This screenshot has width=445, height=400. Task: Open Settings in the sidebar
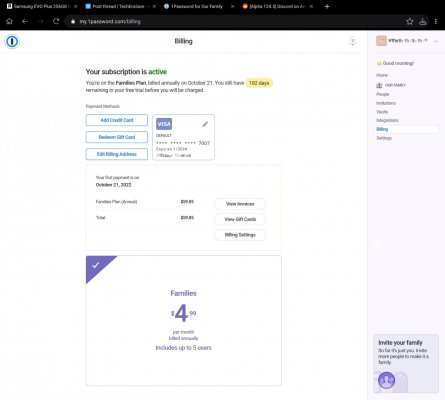pos(384,138)
